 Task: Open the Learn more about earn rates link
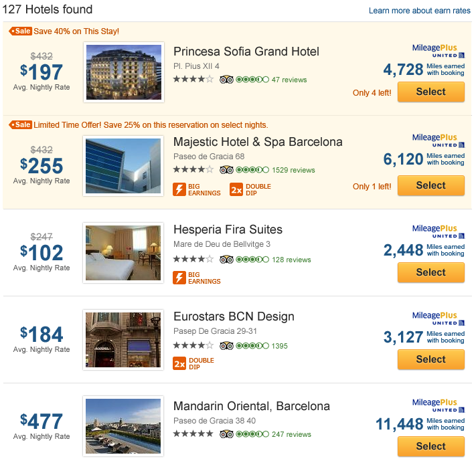420,11
